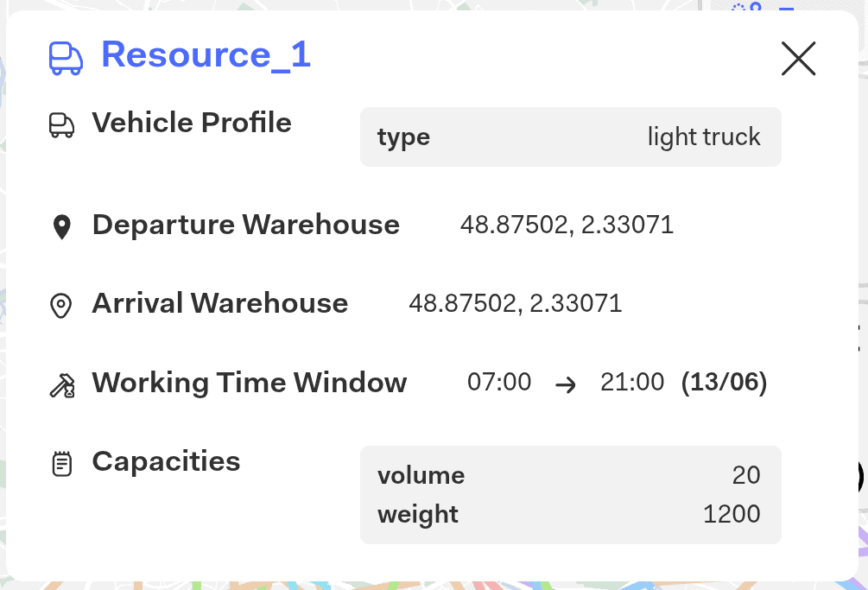Click the Vehicle Profile truck icon

click(61, 125)
